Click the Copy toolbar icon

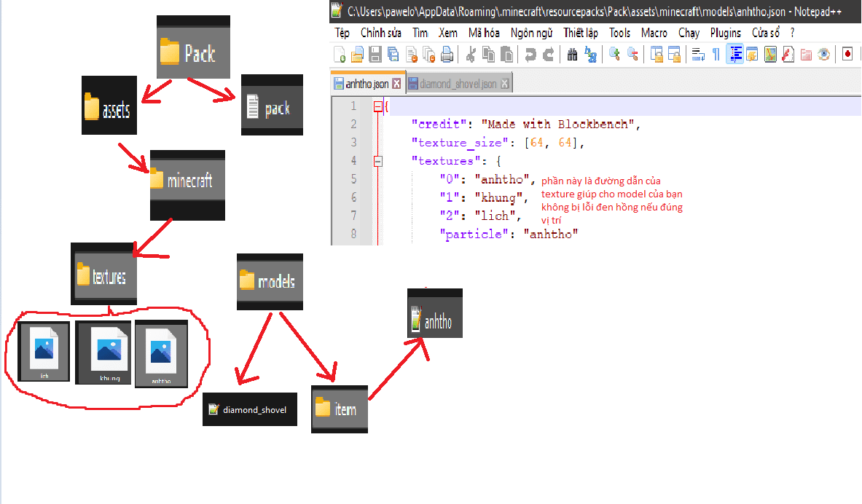click(x=488, y=55)
